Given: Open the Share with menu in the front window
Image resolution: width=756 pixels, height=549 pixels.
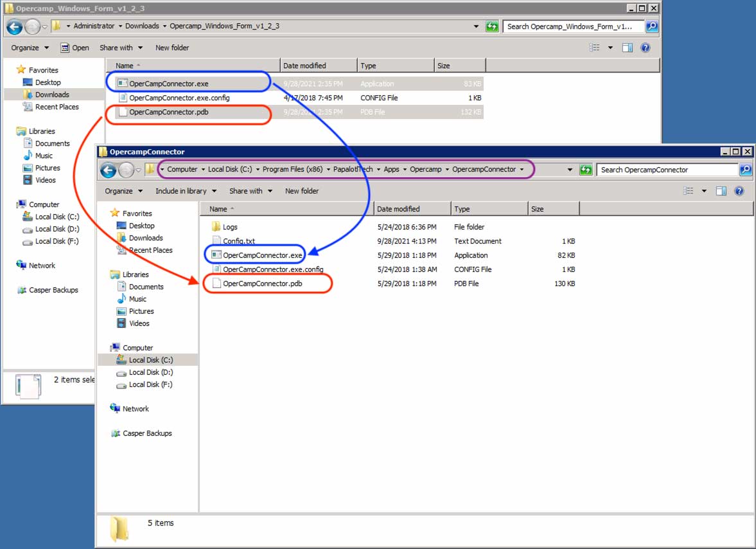Looking at the screenshot, I should [251, 191].
